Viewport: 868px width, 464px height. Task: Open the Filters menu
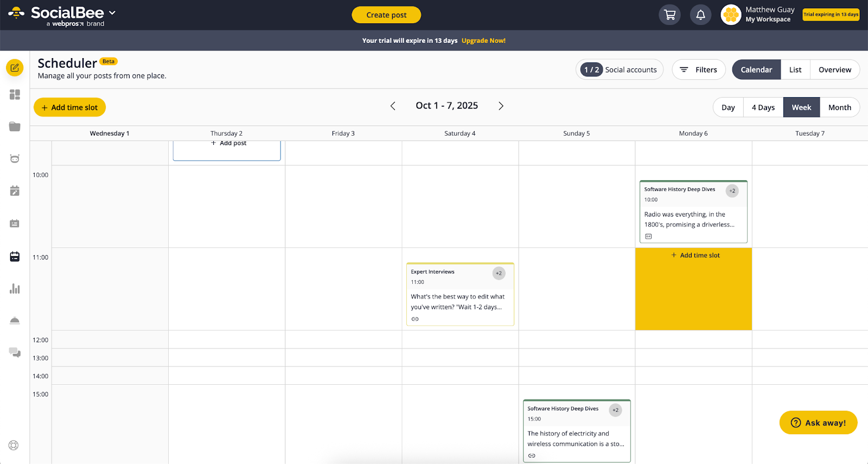699,69
